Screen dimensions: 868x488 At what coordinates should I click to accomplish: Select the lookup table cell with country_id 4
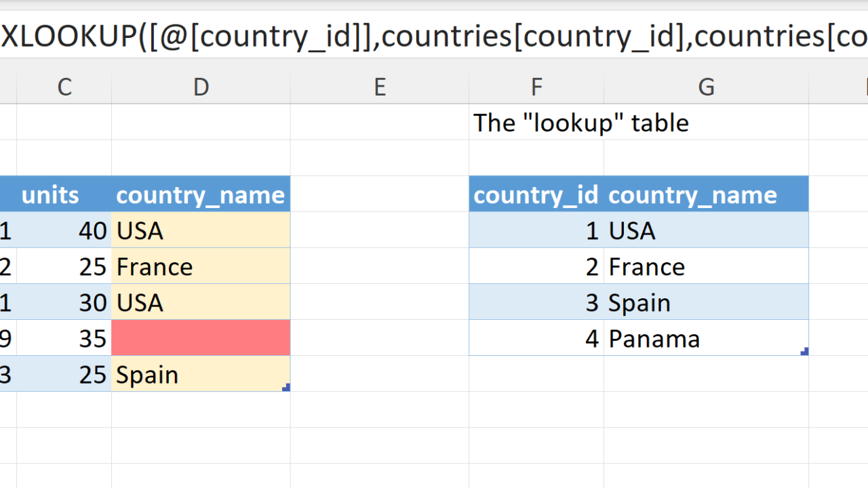point(536,338)
